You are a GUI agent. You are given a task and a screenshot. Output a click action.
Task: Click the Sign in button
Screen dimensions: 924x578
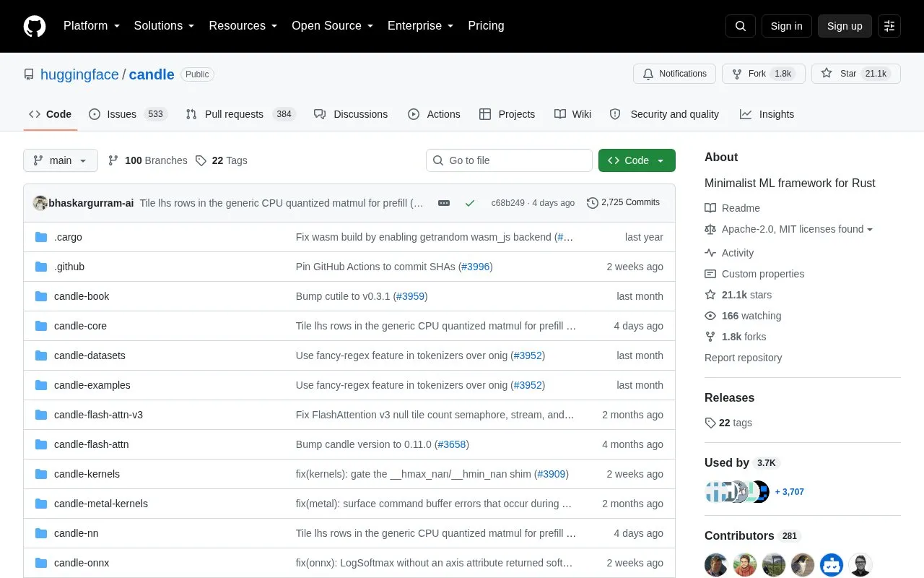point(787,26)
